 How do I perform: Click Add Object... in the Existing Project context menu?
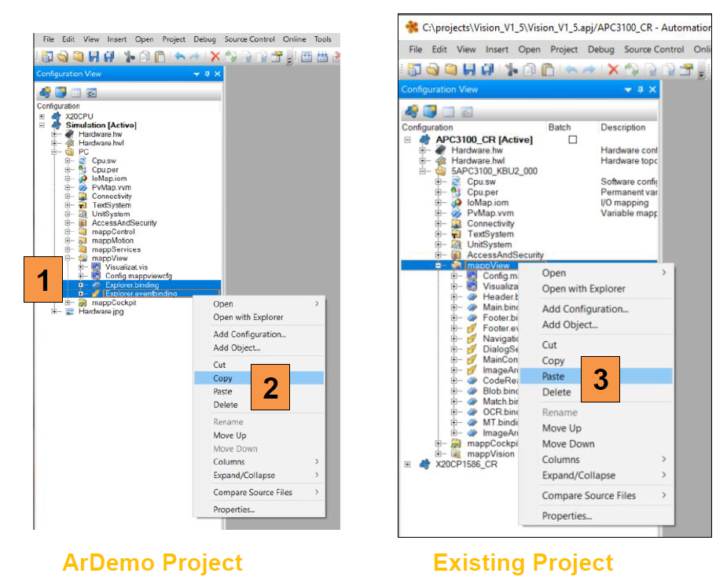pos(570,324)
